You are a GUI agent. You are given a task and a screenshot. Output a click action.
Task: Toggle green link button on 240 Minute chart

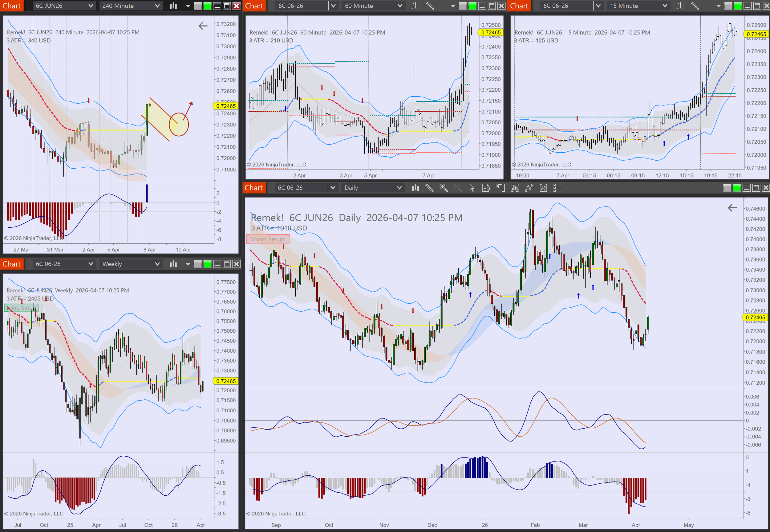[x=208, y=6]
